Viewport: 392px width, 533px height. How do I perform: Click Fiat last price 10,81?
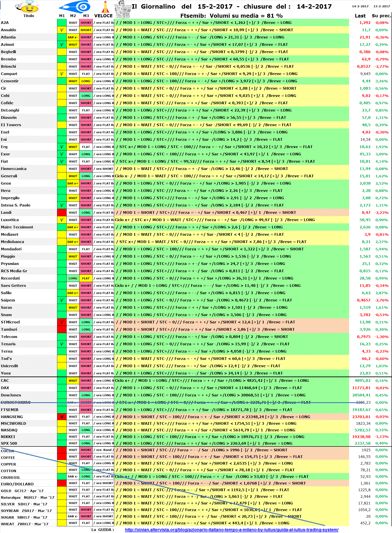tap(365, 161)
